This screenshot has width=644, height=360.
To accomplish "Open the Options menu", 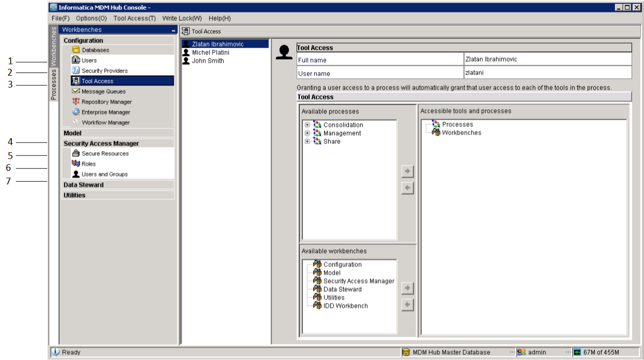I will (92, 18).
